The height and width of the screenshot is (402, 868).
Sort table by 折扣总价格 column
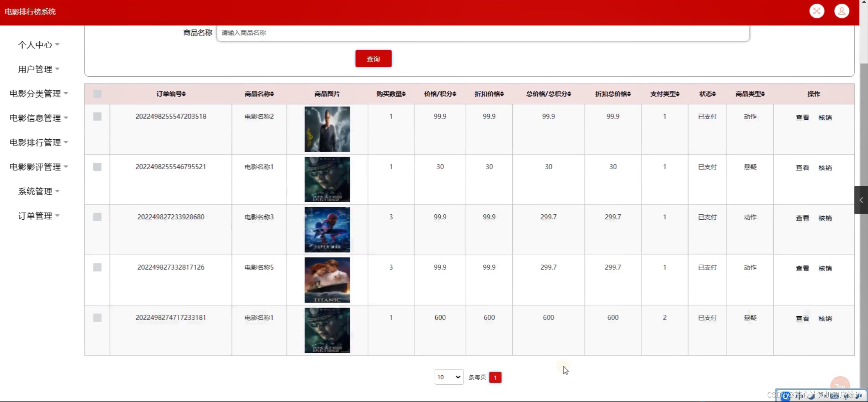point(612,94)
